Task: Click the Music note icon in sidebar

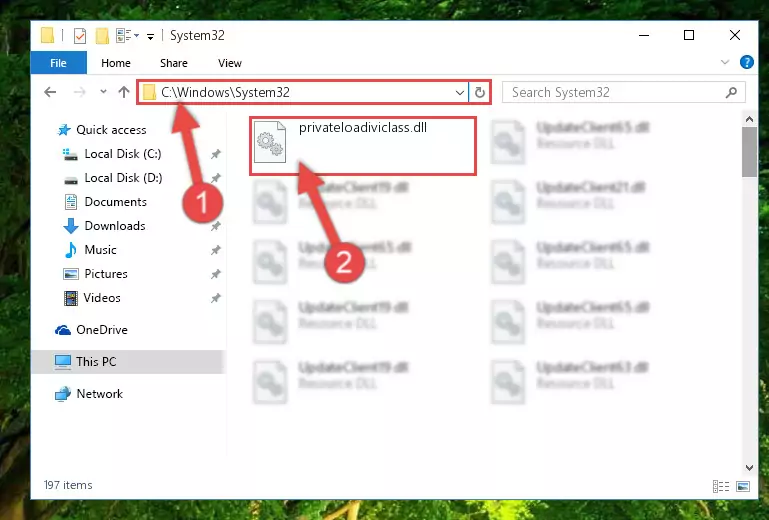Action: [71, 250]
